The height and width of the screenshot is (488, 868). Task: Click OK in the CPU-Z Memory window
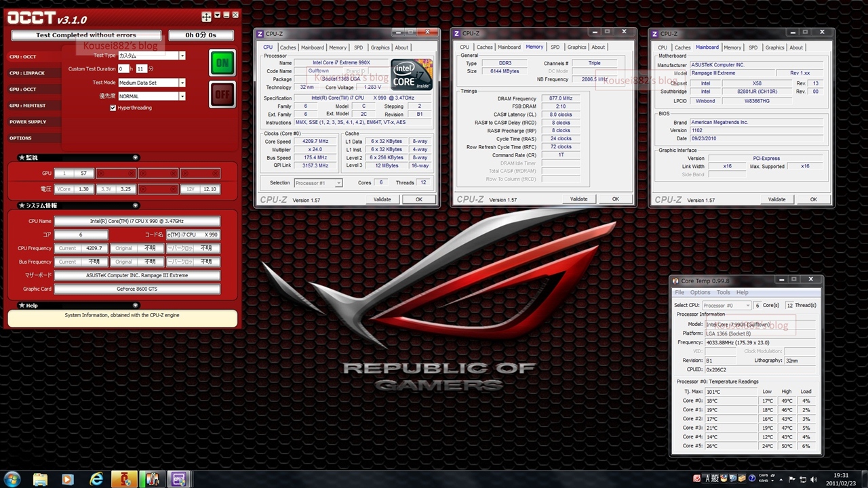(x=616, y=199)
